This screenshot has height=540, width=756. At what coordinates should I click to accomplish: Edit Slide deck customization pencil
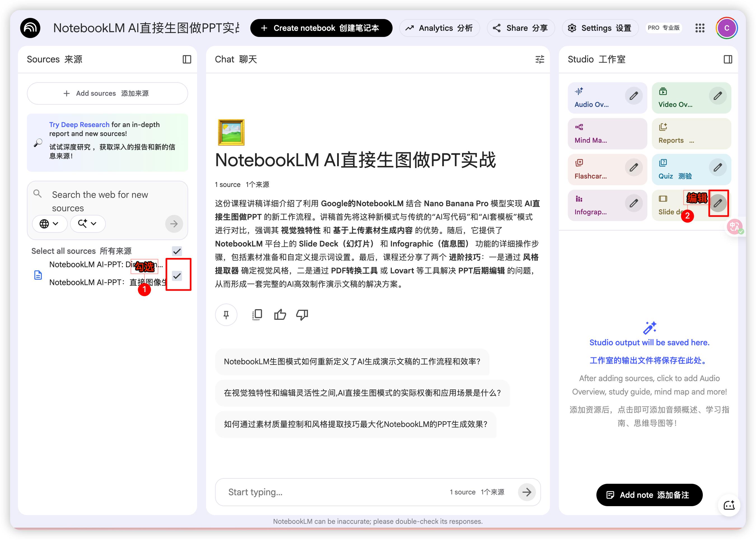coord(718,203)
